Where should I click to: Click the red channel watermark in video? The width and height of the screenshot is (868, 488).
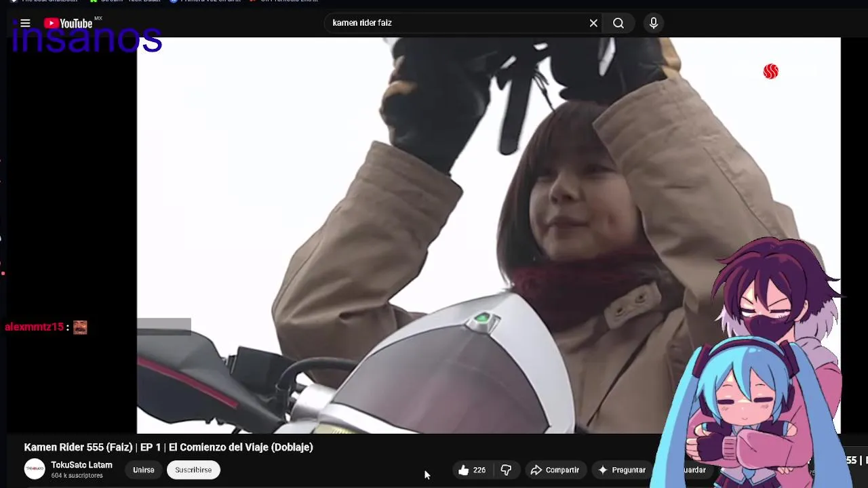[770, 71]
